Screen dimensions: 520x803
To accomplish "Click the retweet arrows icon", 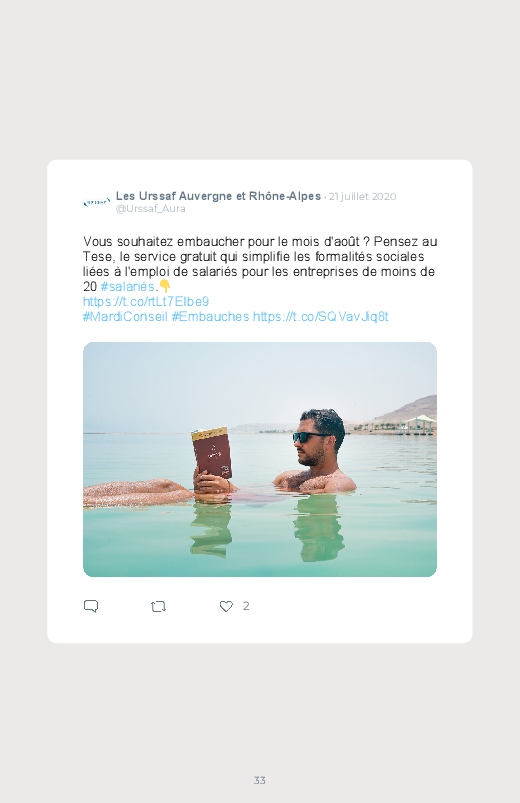I will (x=158, y=607).
